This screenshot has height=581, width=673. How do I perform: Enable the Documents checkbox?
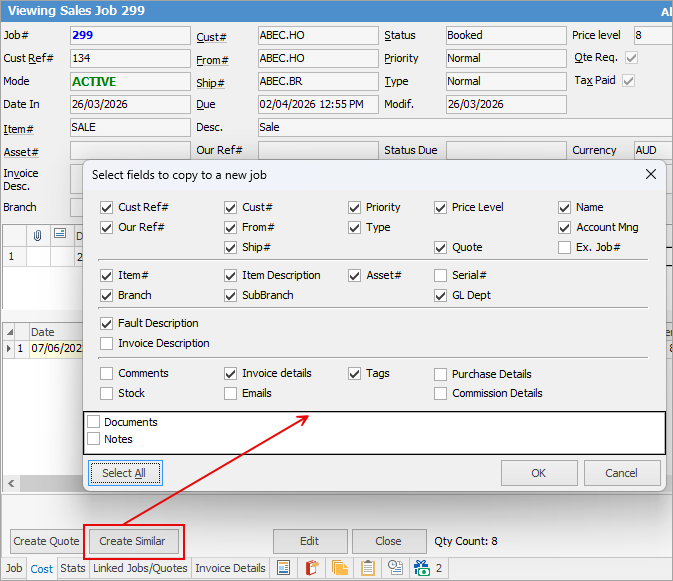pos(94,422)
